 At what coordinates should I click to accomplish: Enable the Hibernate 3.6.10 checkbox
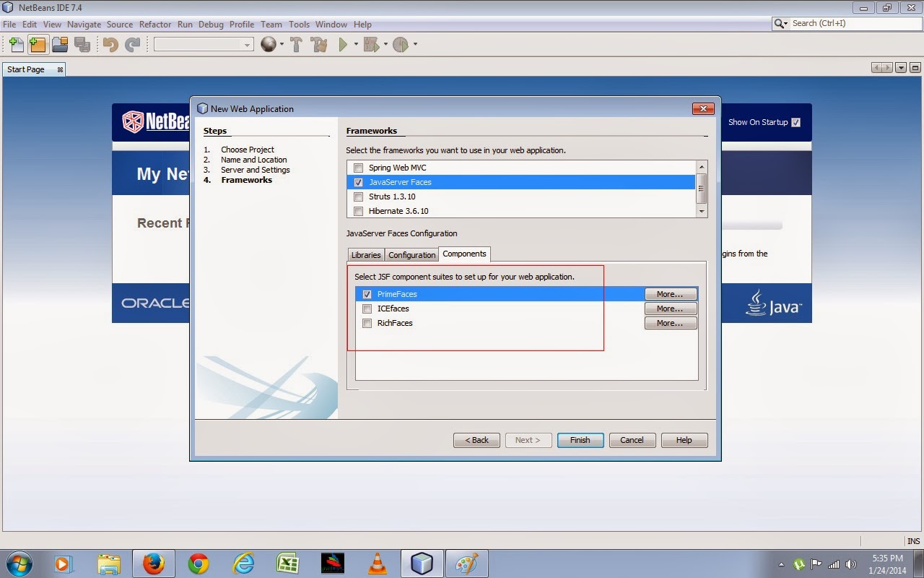pyautogui.click(x=359, y=211)
